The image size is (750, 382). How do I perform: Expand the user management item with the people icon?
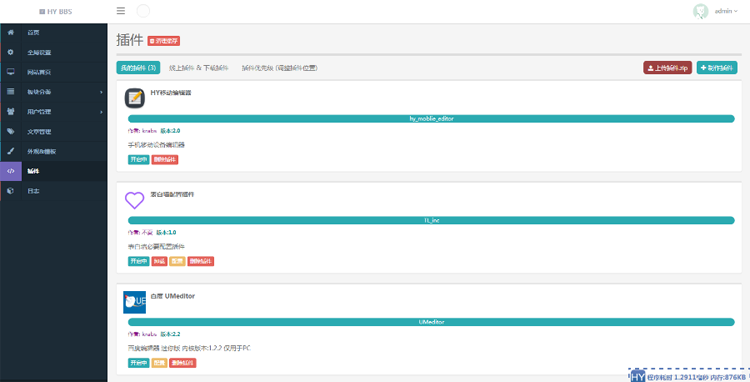point(54,112)
